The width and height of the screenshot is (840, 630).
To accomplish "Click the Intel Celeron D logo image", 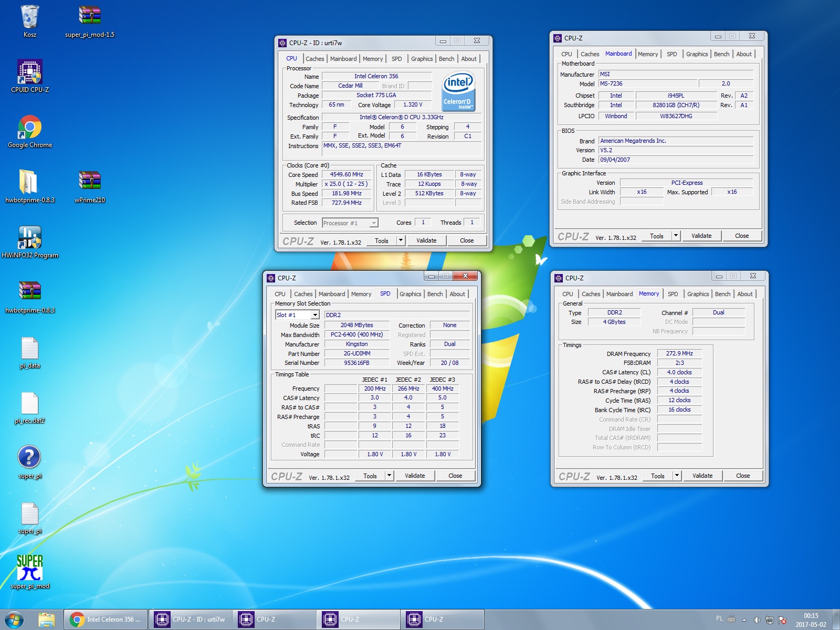I will (458, 91).
